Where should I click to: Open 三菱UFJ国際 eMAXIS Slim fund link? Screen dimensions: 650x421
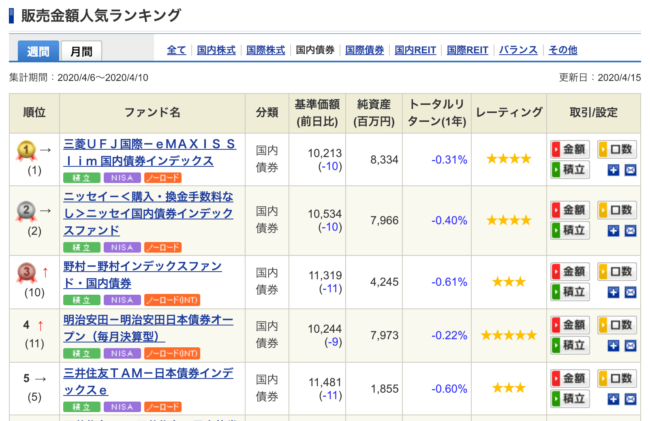click(149, 153)
